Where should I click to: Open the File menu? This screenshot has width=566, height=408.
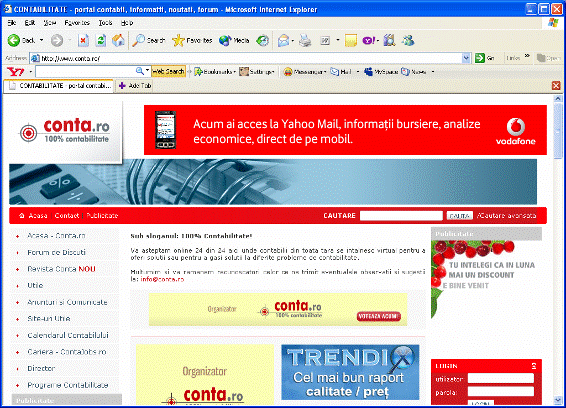pyautogui.click(x=12, y=23)
